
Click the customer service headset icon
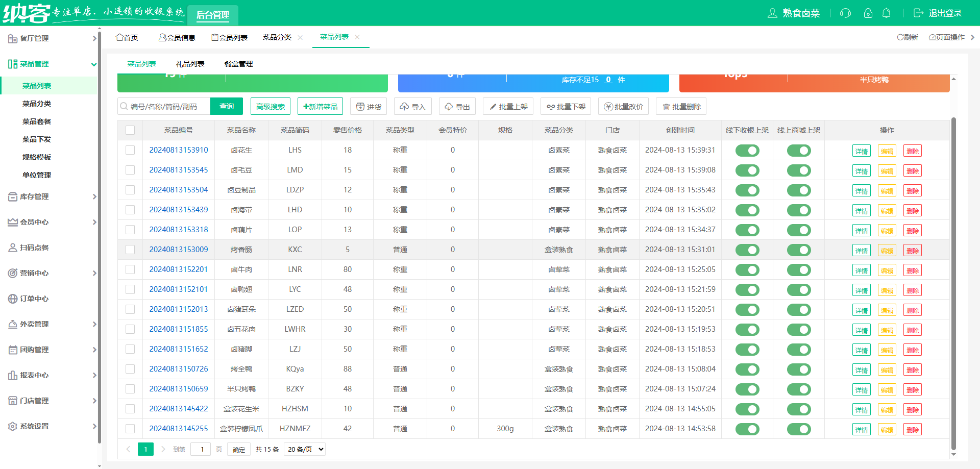tap(845, 13)
